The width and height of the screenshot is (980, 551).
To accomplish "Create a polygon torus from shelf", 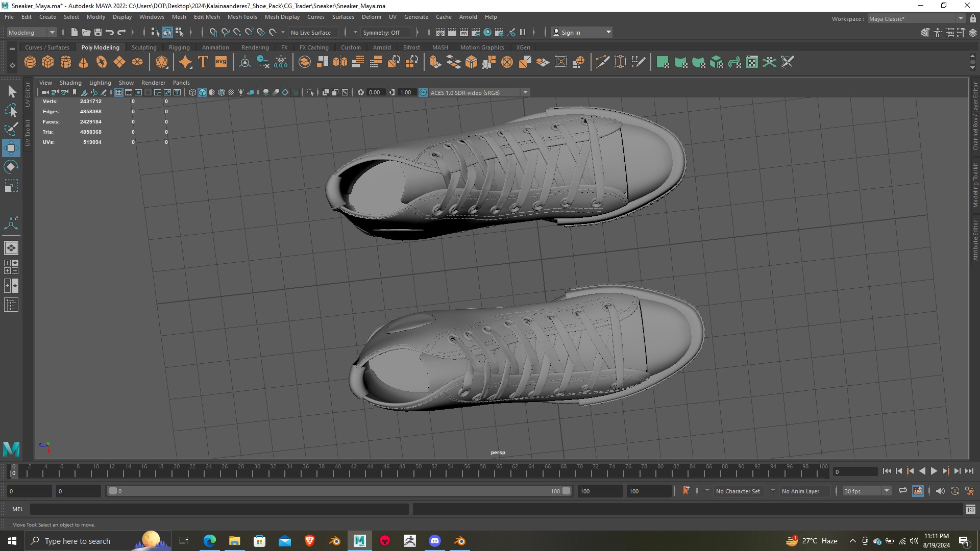I will tap(102, 62).
